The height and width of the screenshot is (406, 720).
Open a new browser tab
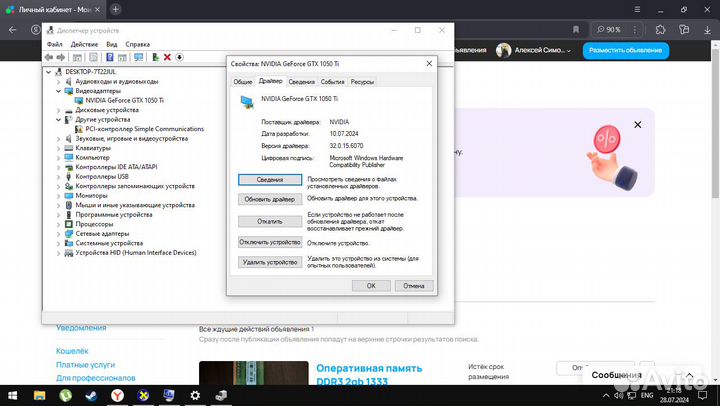tap(116, 10)
